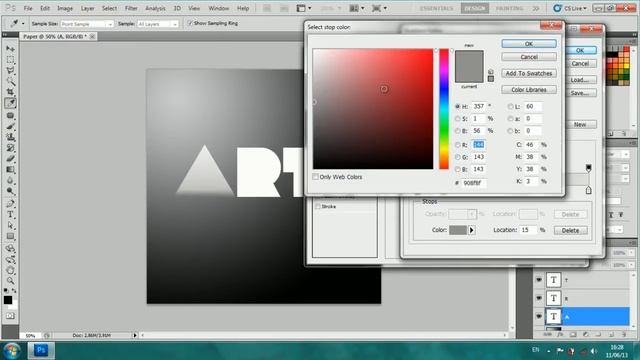
Task: Hide the 'A' text layer
Action: (x=539, y=316)
